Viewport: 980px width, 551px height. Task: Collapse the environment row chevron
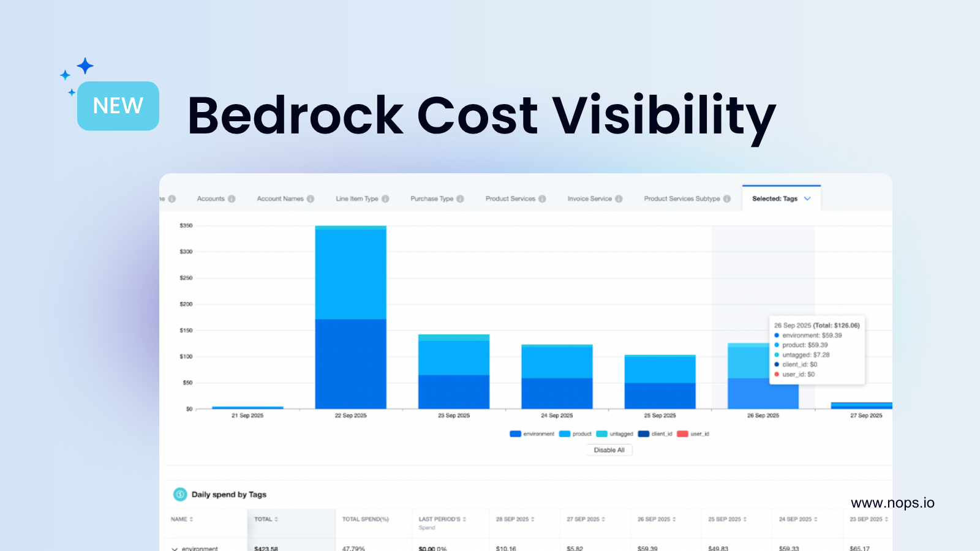[175, 549]
